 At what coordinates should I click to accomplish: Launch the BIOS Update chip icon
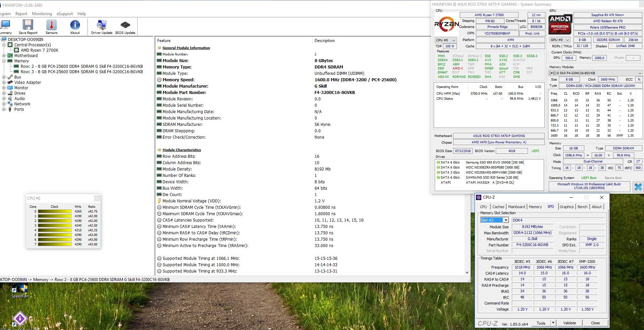pyautogui.click(x=125, y=27)
